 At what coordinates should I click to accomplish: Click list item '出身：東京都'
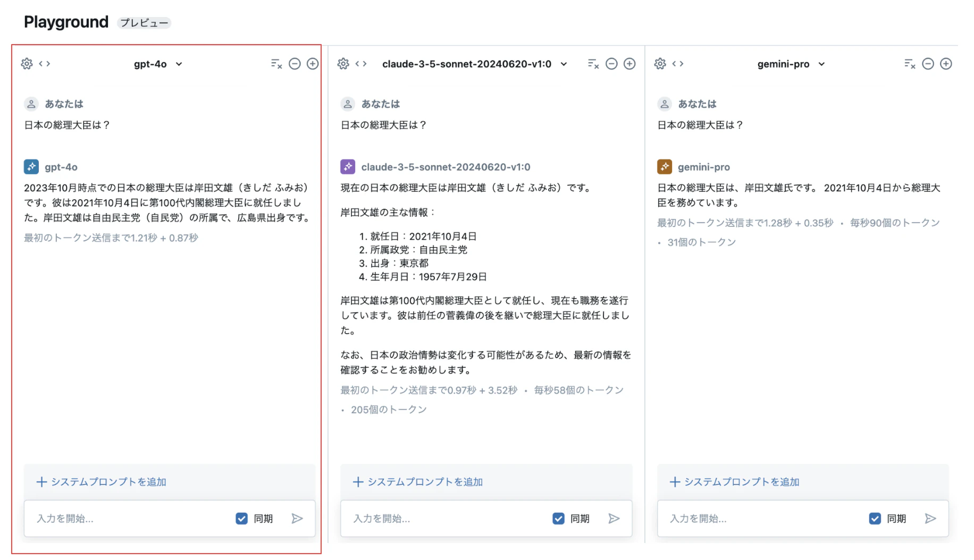point(399,263)
